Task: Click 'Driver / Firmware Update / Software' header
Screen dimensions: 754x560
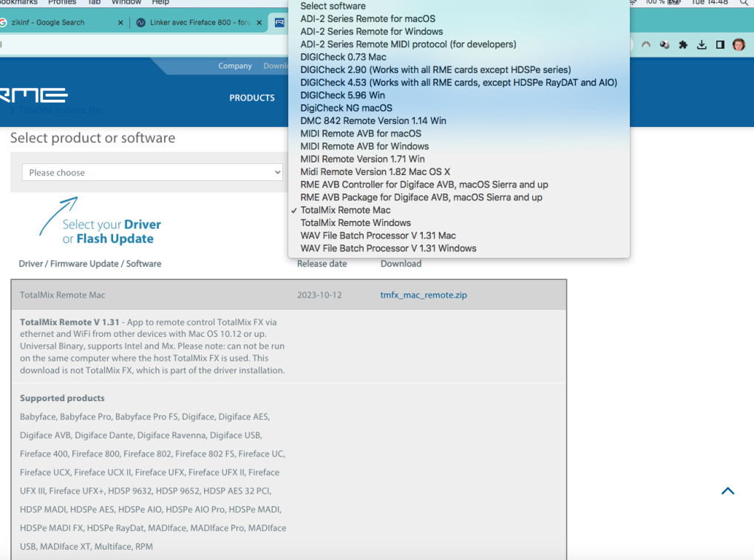Action: pyautogui.click(x=90, y=264)
